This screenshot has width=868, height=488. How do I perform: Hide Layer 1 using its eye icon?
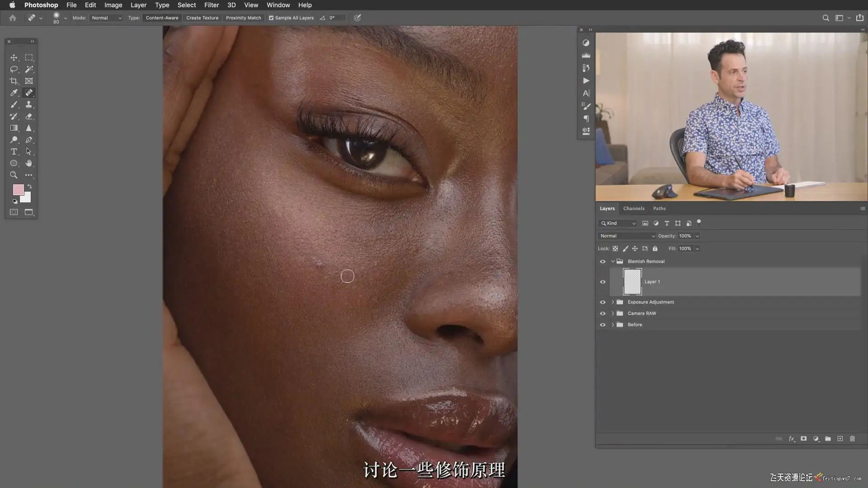click(x=603, y=282)
